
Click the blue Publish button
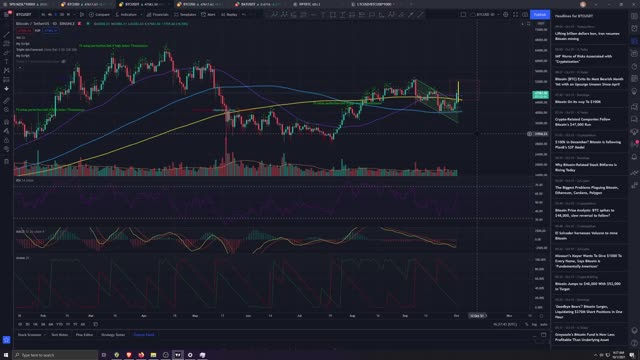point(540,14)
